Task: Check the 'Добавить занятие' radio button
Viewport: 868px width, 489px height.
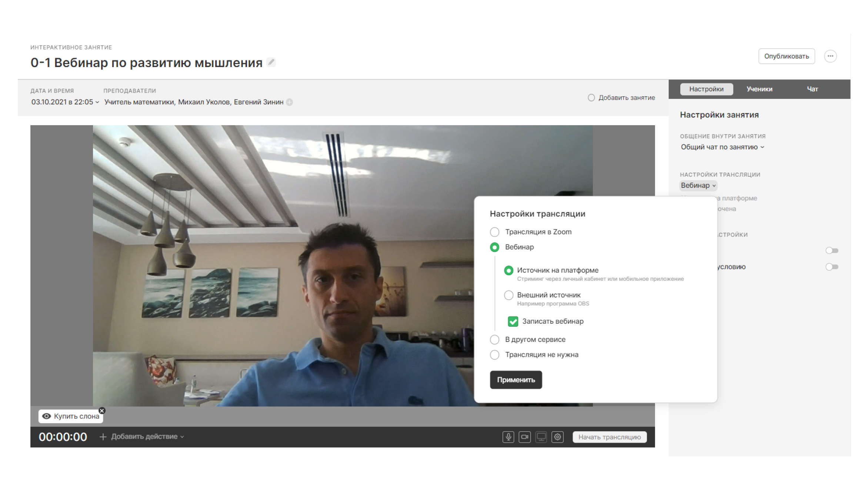Action: (591, 98)
